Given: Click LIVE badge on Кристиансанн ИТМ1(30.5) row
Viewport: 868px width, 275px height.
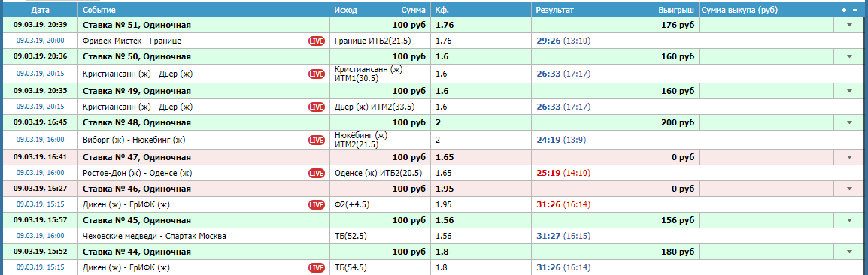Looking at the screenshot, I should (317, 74).
